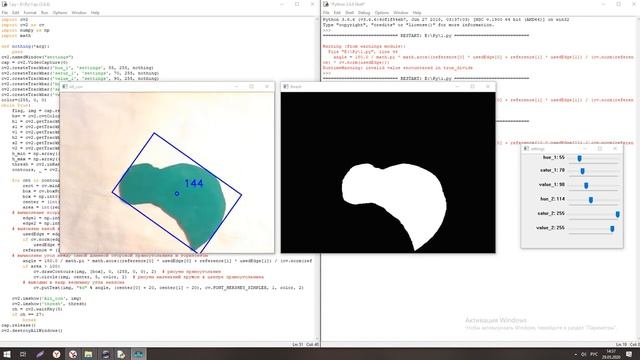Click the 'Col: 40' indicator in editor status bar

tap(312, 345)
